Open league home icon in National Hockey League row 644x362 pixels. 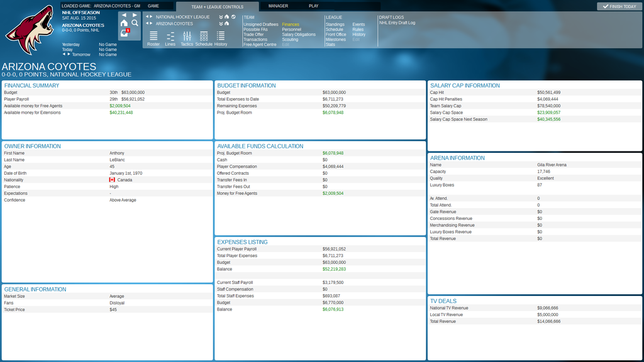point(226,17)
